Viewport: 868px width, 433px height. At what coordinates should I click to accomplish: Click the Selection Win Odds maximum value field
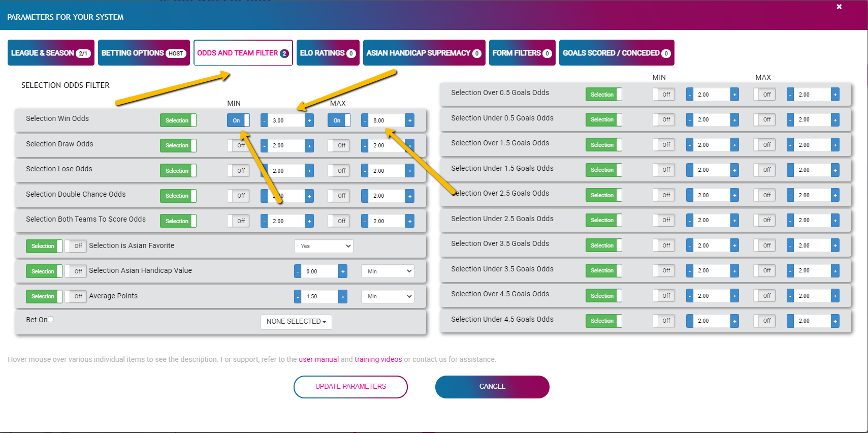coord(387,120)
